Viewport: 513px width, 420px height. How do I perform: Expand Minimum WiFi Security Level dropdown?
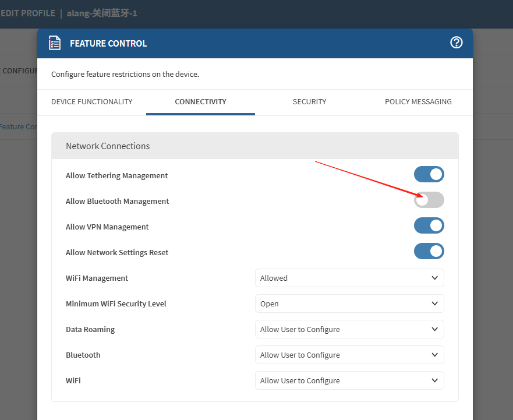click(x=349, y=303)
